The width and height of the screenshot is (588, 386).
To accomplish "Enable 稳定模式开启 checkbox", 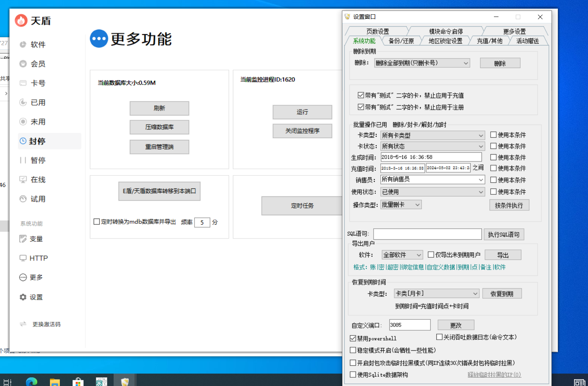I will (353, 350).
